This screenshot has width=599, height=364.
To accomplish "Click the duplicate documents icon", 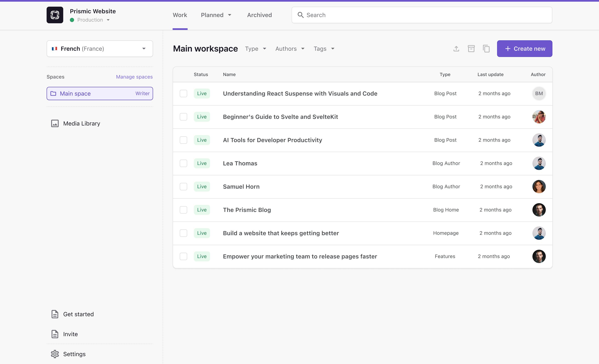I will click(486, 49).
